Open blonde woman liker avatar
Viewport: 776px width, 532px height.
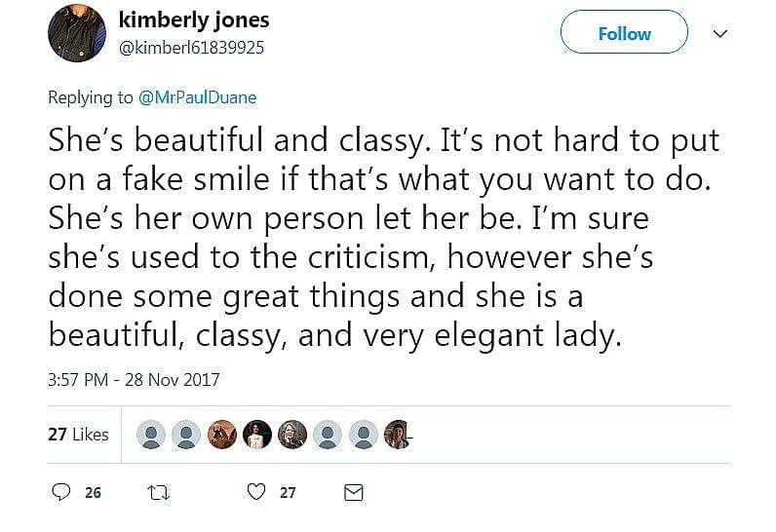[292, 435]
